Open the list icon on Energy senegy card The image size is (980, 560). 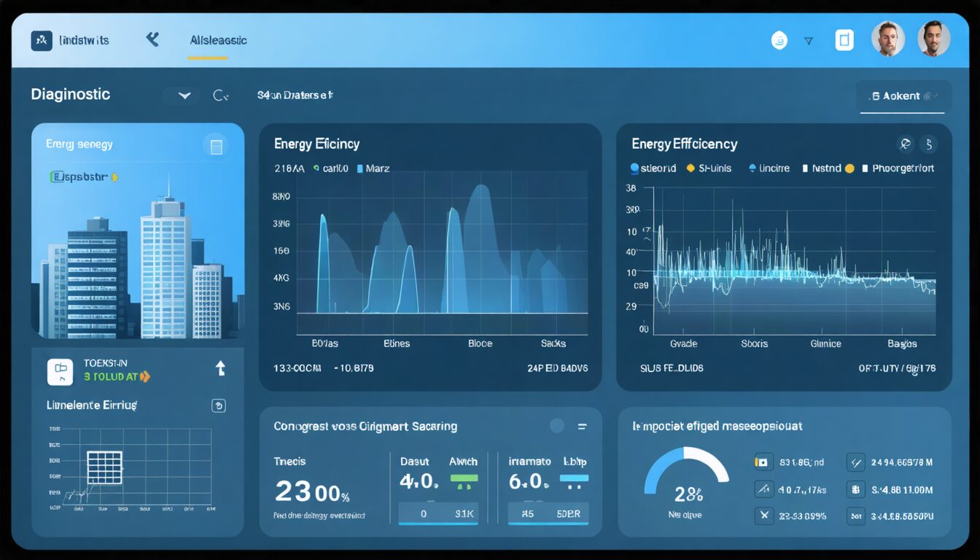pyautogui.click(x=215, y=147)
